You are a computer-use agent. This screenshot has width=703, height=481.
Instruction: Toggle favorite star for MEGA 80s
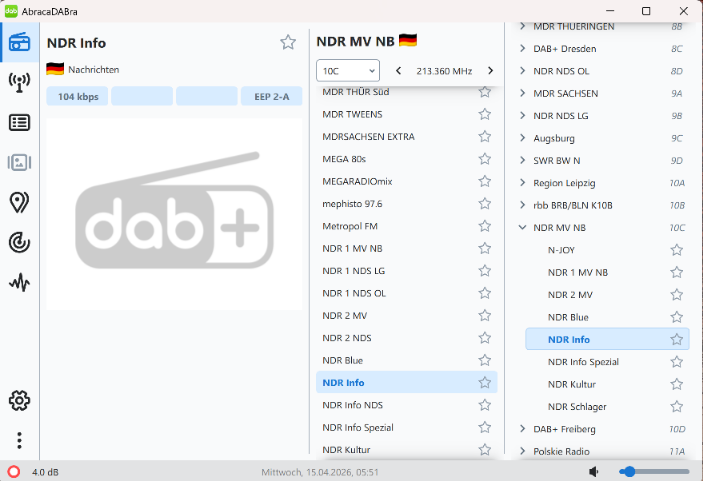pos(485,158)
